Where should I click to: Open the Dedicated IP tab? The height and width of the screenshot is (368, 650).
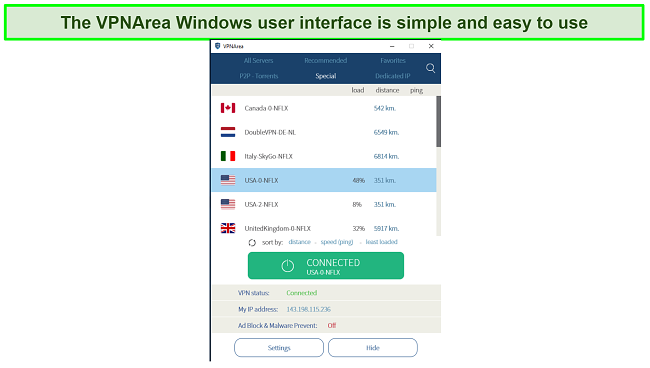point(393,76)
